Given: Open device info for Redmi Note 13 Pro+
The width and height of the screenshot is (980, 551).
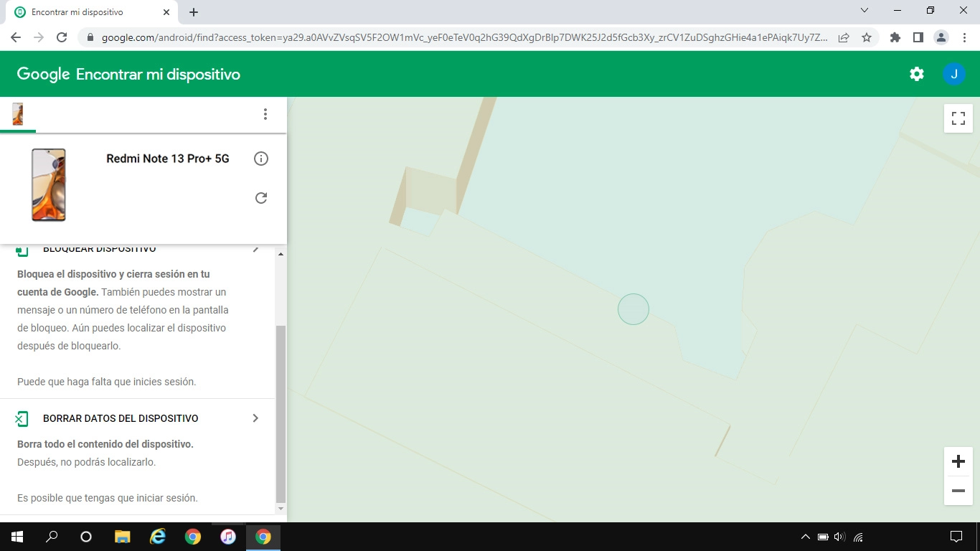Looking at the screenshot, I should [261, 159].
